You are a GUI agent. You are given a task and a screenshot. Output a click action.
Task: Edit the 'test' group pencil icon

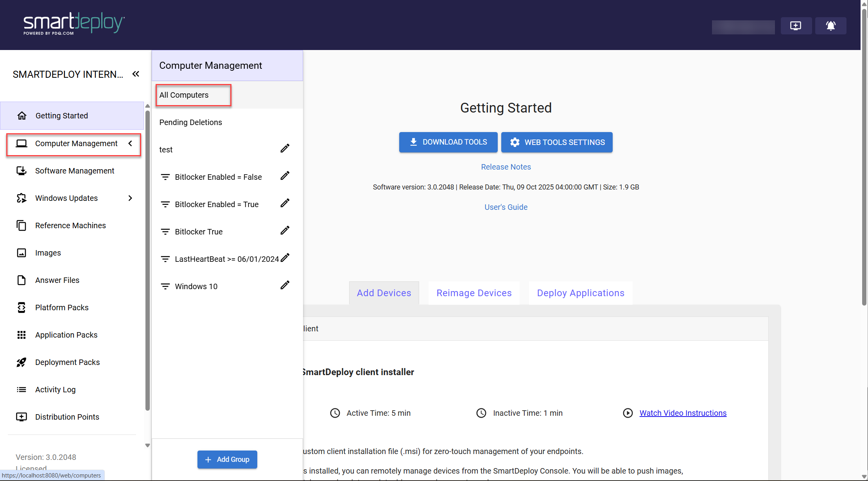(x=285, y=148)
